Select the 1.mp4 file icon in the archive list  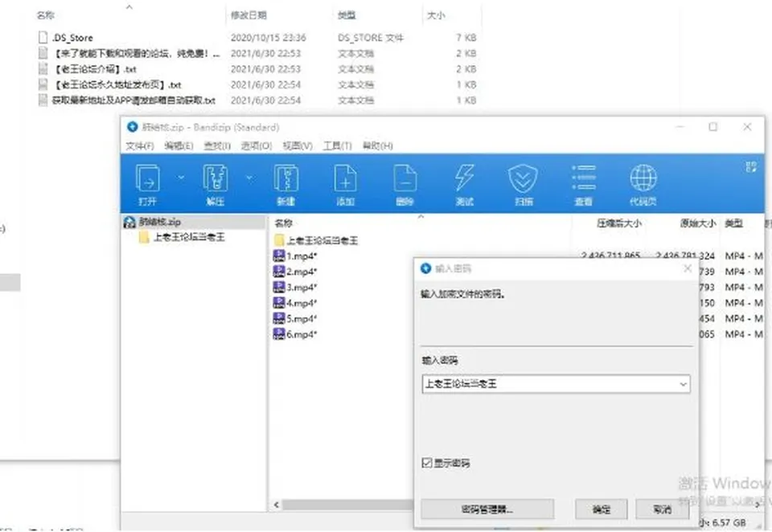[x=279, y=256]
